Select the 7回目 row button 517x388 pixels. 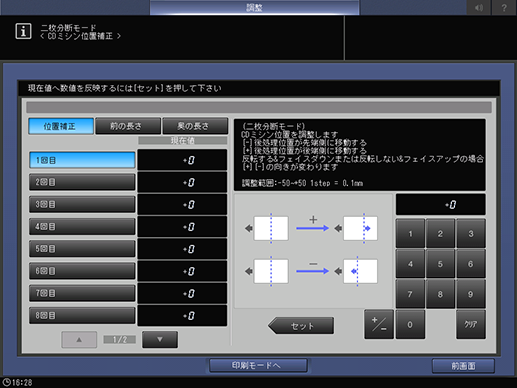[x=82, y=293]
